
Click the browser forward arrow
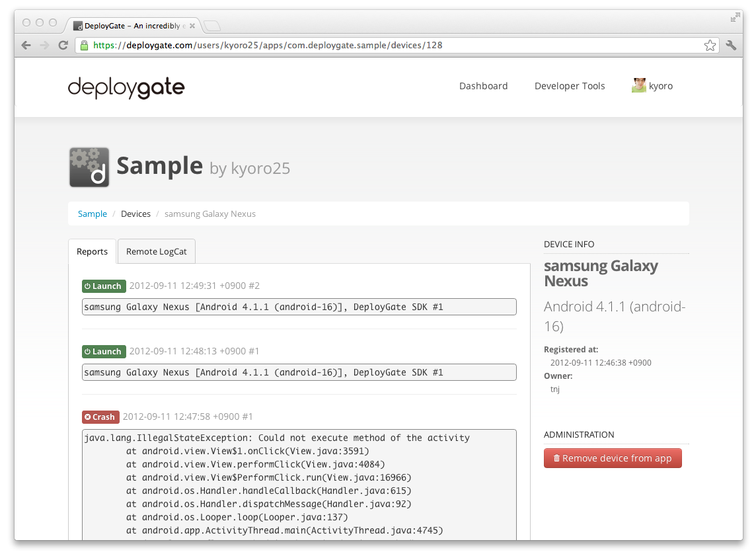click(x=44, y=46)
